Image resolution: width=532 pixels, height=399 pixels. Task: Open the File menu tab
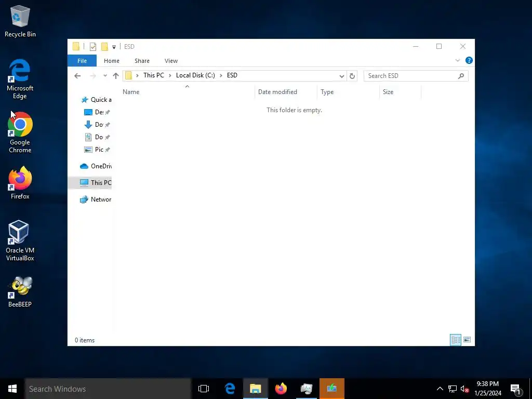pos(82,61)
